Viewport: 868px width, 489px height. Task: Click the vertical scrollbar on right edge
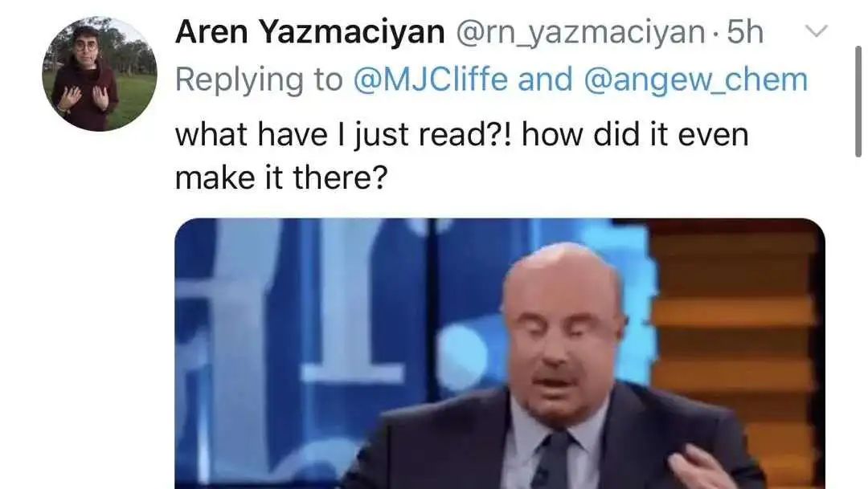(858, 101)
